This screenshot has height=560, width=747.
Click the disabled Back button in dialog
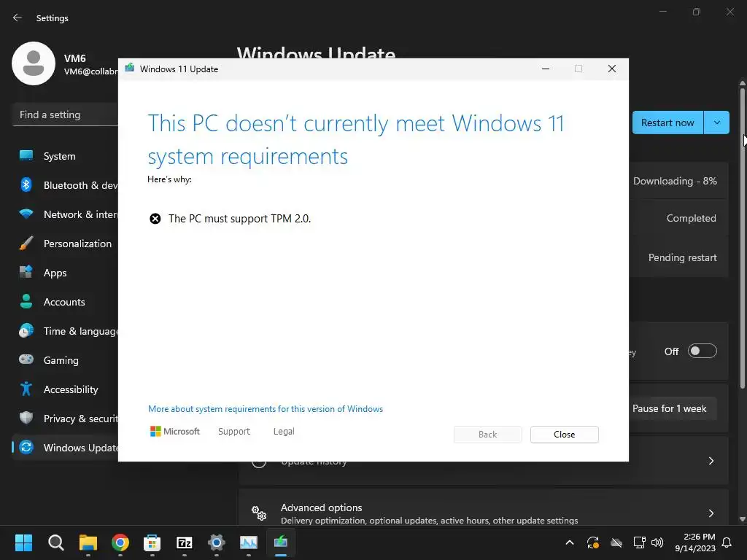[488, 435]
